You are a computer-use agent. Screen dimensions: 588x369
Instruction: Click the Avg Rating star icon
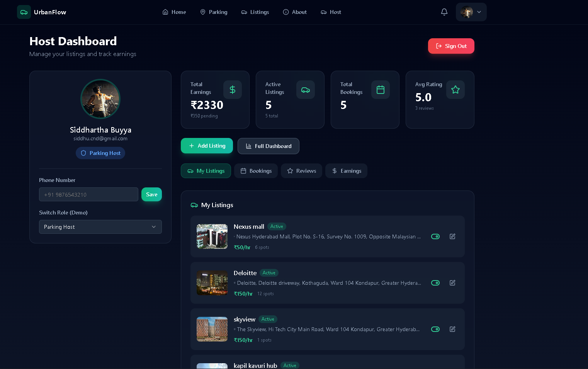tap(455, 90)
